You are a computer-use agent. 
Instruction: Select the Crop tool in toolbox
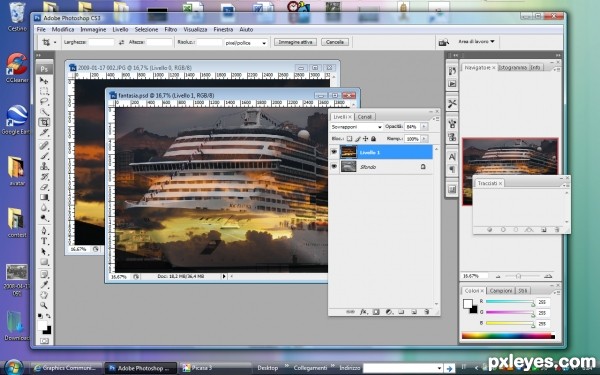tap(44, 122)
